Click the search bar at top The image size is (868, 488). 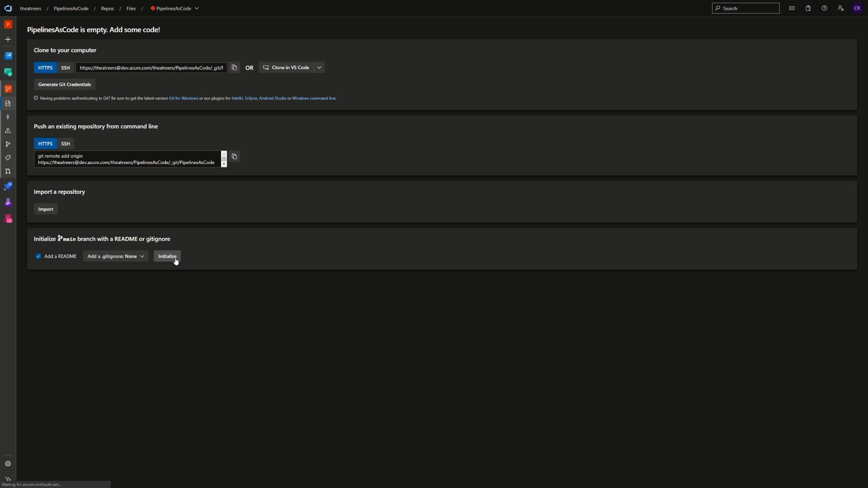746,8
